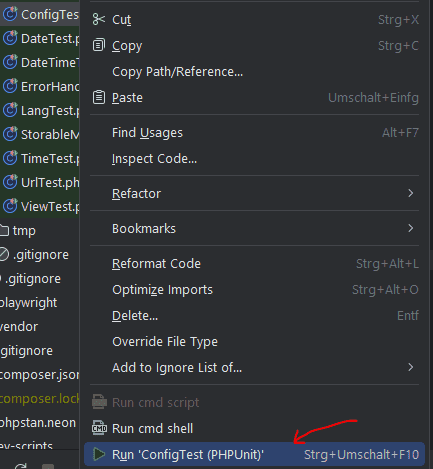
Task: Open the Refactor submenu entry
Action: 255,193
